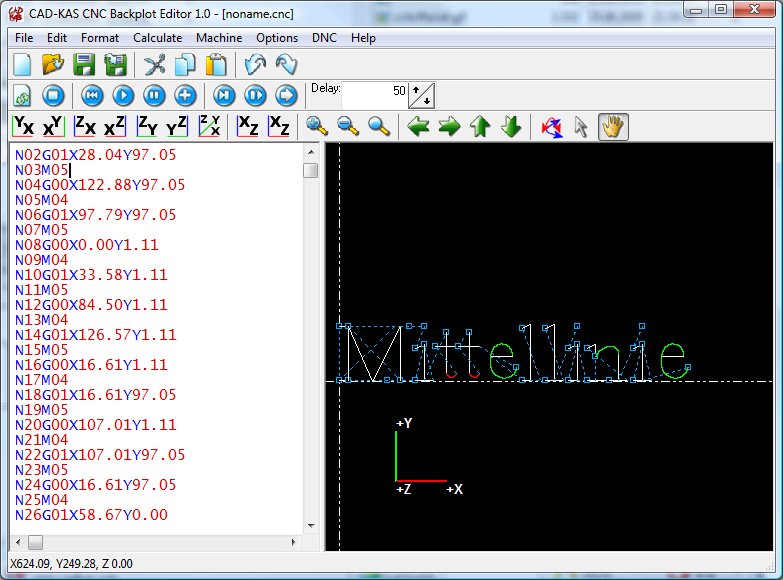Increase the Delay value with up arrow
783x580 pixels.
(x=417, y=90)
